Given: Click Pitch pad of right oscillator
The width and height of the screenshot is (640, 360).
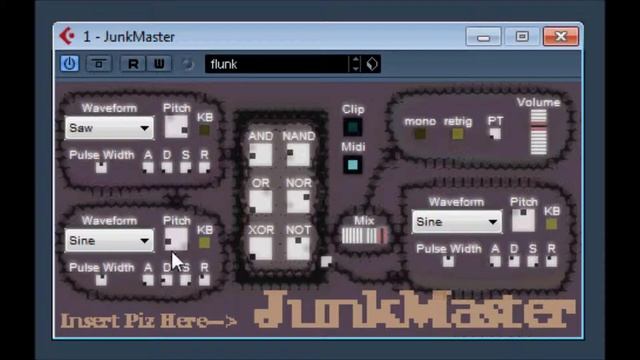Looking at the screenshot, I should coord(523,220).
